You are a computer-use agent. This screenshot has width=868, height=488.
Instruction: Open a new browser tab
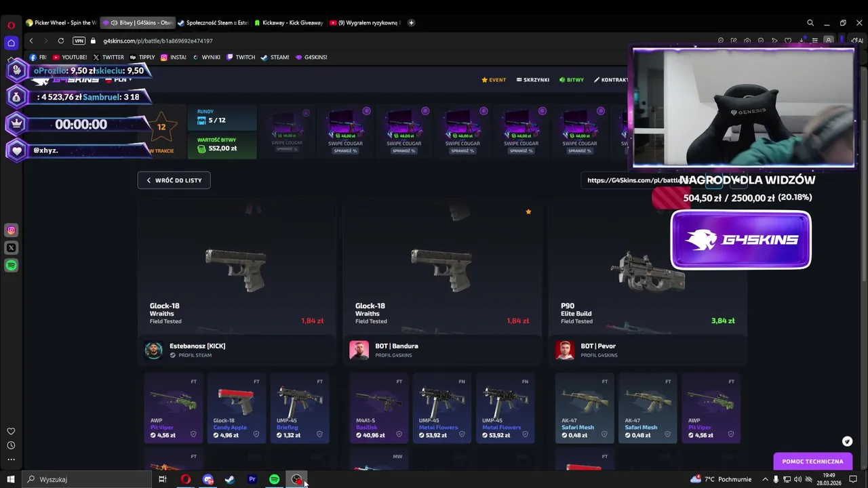coord(411,22)
